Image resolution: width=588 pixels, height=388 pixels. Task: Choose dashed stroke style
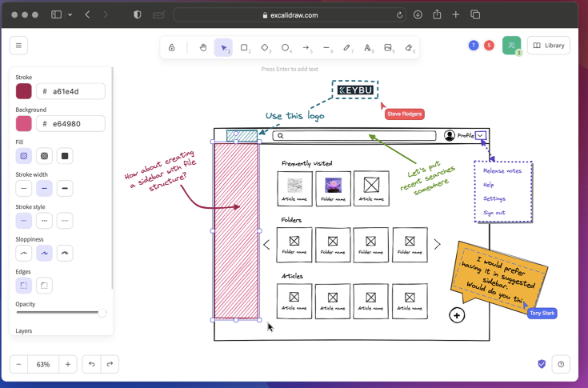pos(45,220)
